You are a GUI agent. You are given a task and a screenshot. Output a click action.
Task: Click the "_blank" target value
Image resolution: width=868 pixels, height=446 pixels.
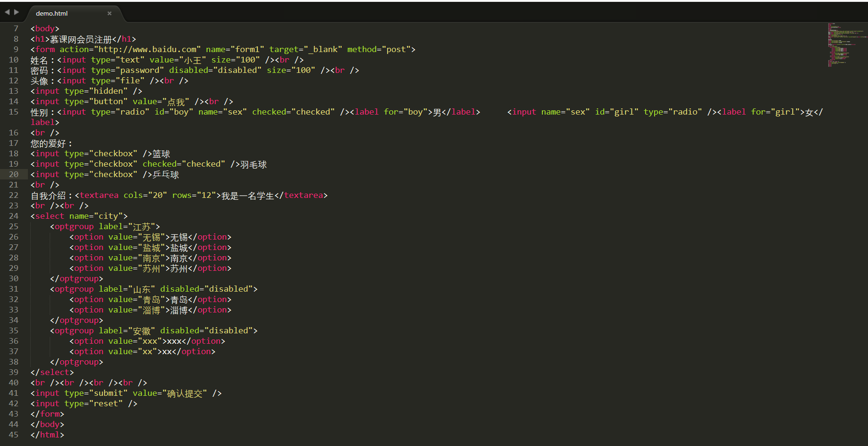point(323,49)
